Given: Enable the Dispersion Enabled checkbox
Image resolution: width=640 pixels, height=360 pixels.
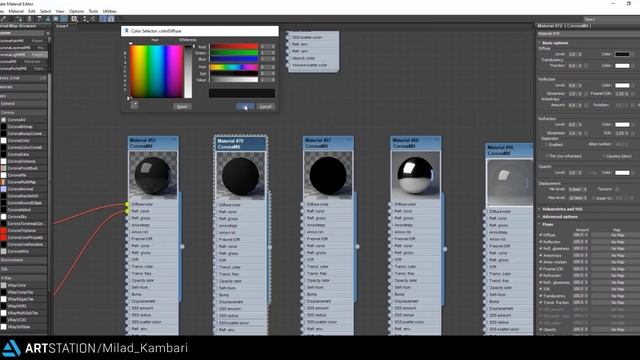Looking at the screenshot, I should pos(546,144).
